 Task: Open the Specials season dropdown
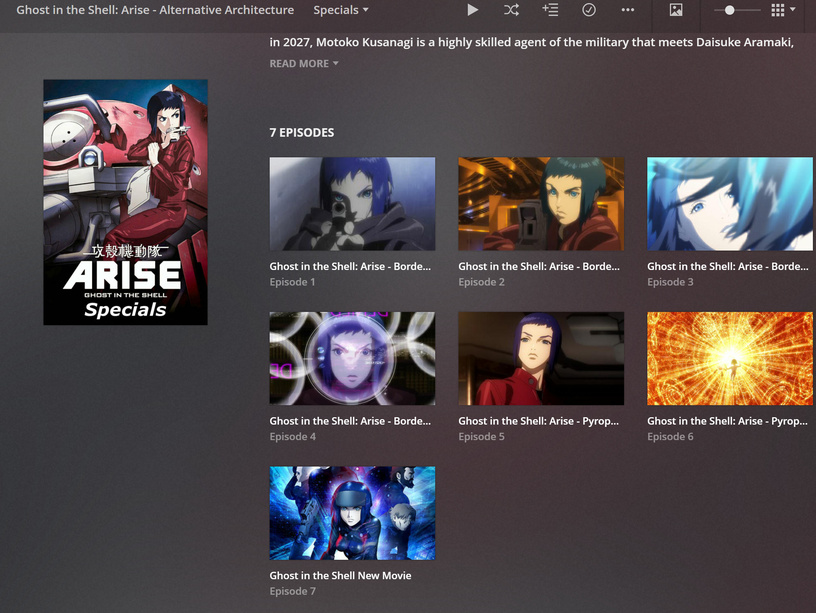pyautogui.click(x=340, y=10)
